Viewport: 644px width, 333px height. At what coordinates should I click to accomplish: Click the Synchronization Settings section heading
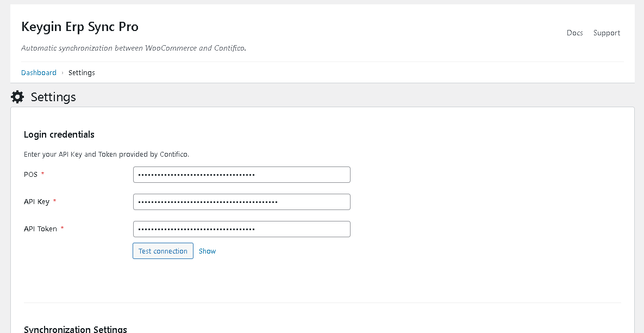(x=76, y=329)
